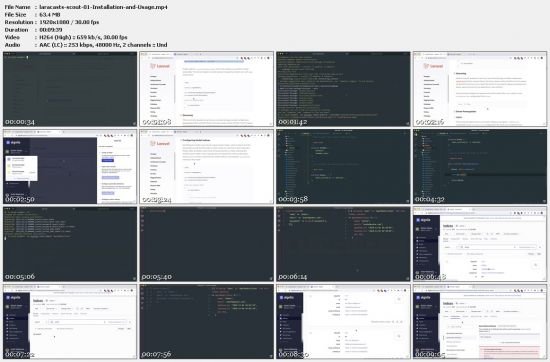
Task: Click the Video label
Action: tap(12, 37)
